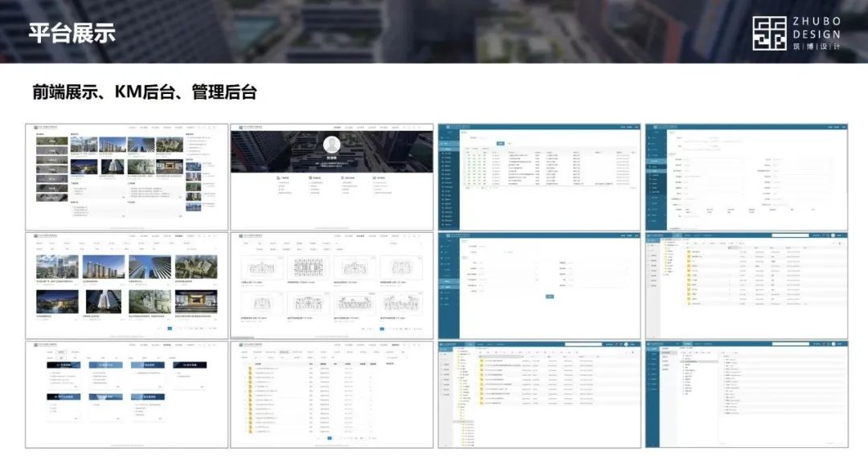Open the aerial green campus photo in gallery

click(197, 267)
